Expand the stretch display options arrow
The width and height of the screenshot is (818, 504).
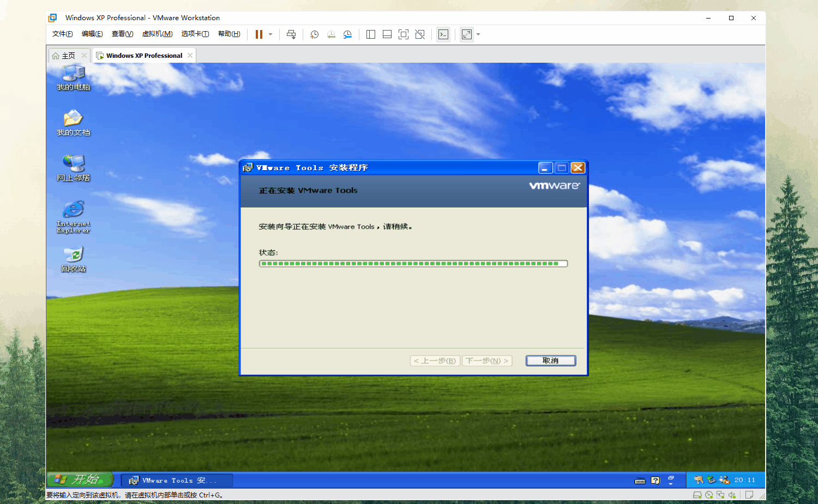(x=478, y=34)
